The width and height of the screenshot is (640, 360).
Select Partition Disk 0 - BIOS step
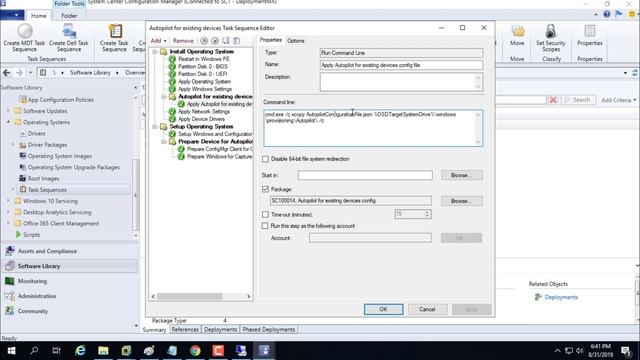pos(203,67)
